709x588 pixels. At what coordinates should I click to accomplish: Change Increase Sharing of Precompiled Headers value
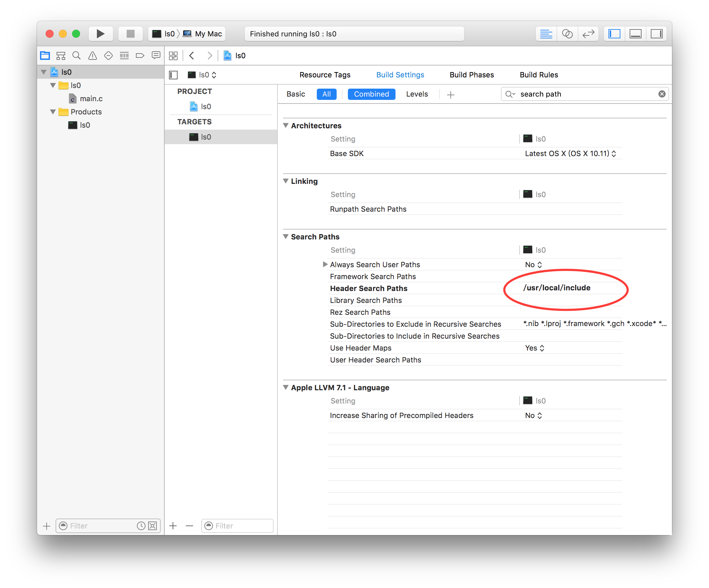(x=533, y=415)
